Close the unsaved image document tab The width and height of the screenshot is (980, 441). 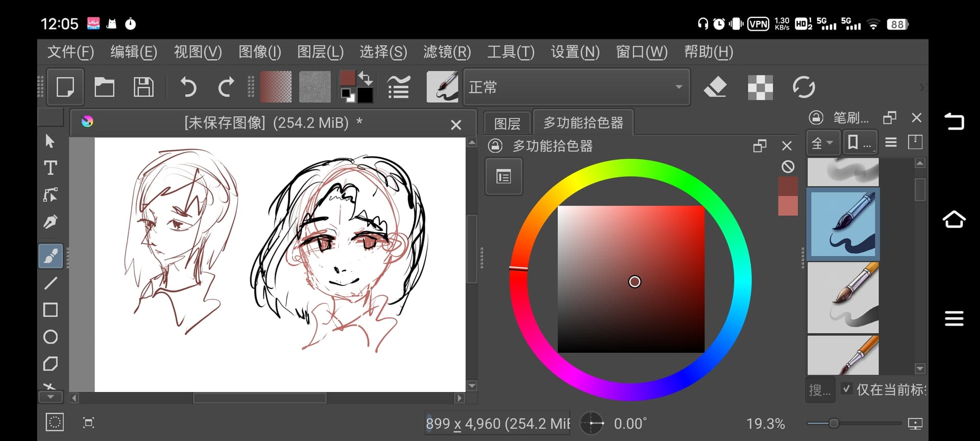(456, 125)
